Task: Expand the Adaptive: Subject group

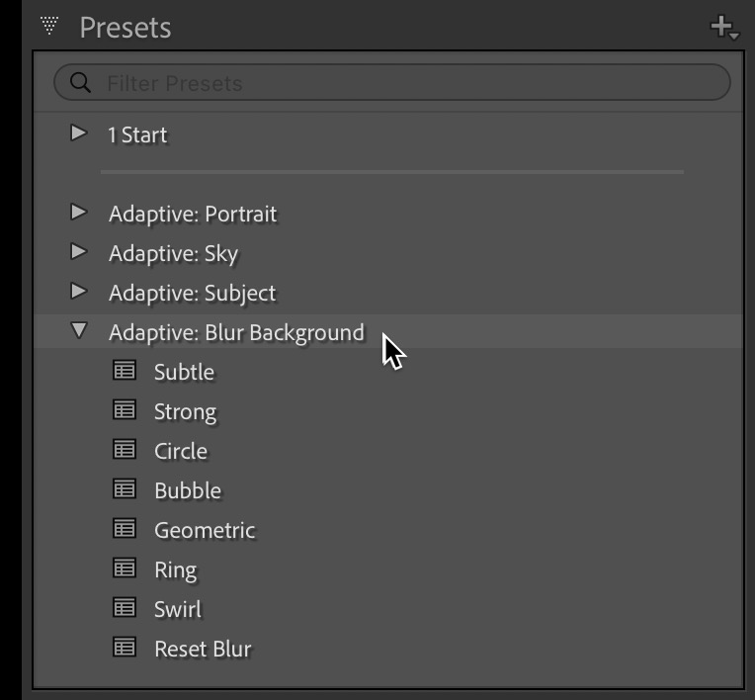Action: point(79,292)
